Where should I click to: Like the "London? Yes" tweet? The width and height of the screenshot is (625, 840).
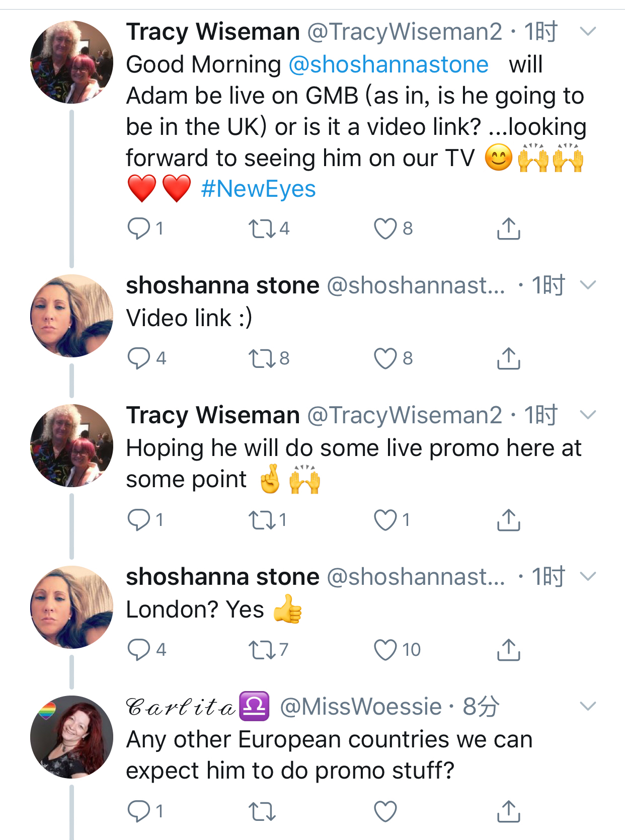pos(385,650)
